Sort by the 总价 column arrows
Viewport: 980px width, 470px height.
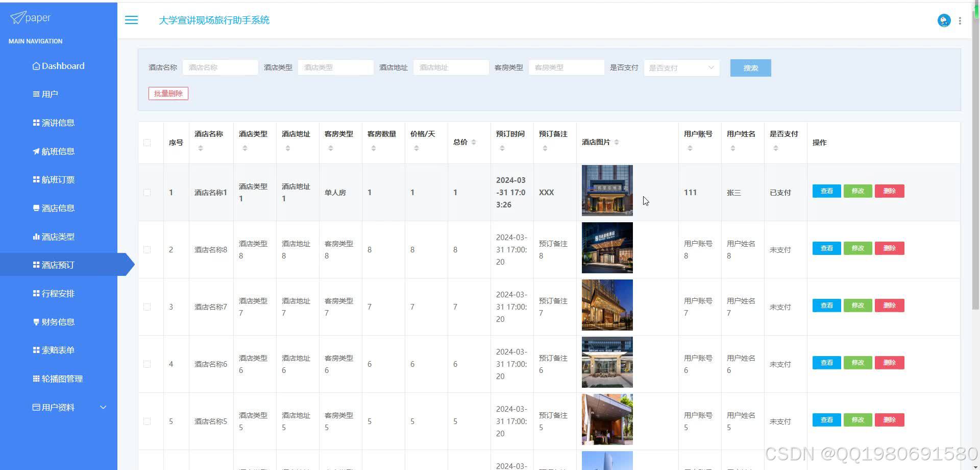coord(474,142)
